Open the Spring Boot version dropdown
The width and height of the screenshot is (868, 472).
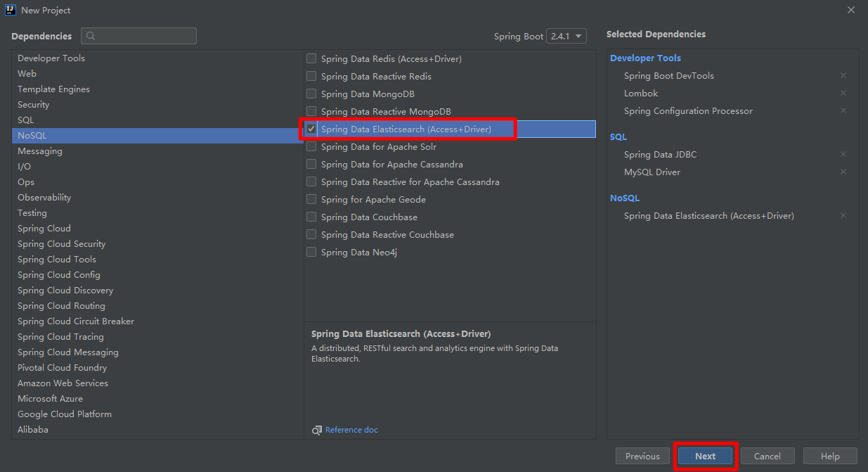click(566, 36)
